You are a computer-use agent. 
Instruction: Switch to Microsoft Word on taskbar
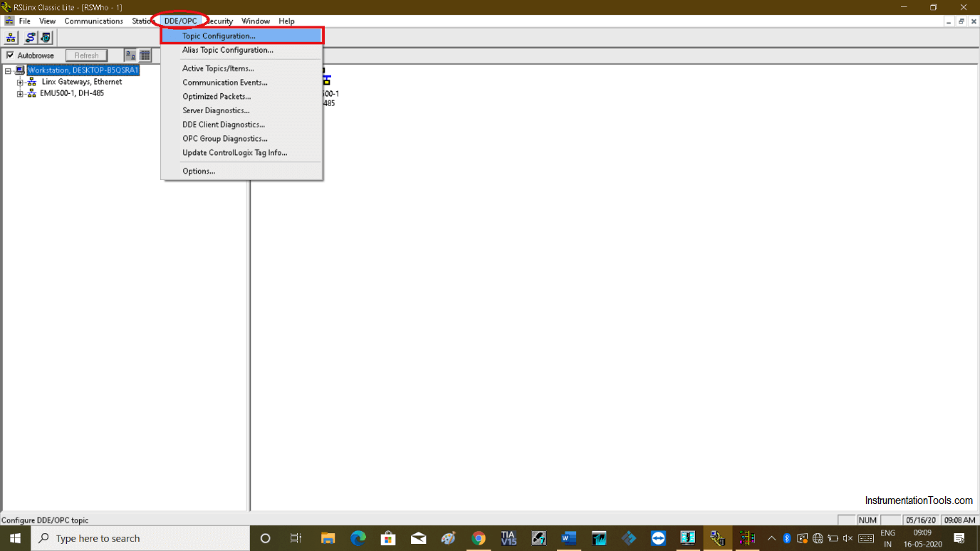(x=568, y=538)
